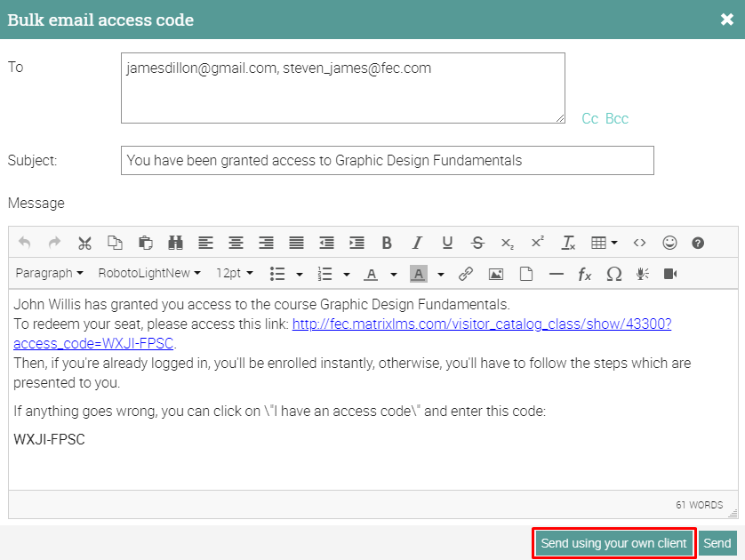Undo the last edit in message editor

(25, 243)
